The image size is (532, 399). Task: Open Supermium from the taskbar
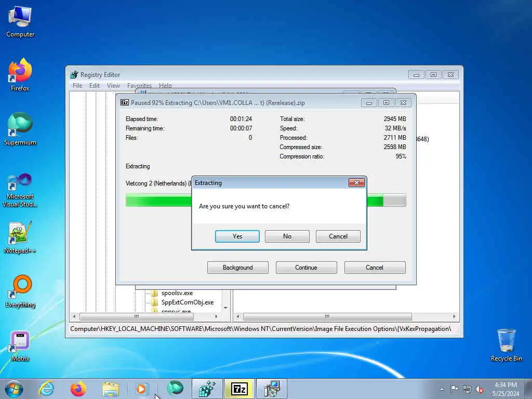[175, 389]
